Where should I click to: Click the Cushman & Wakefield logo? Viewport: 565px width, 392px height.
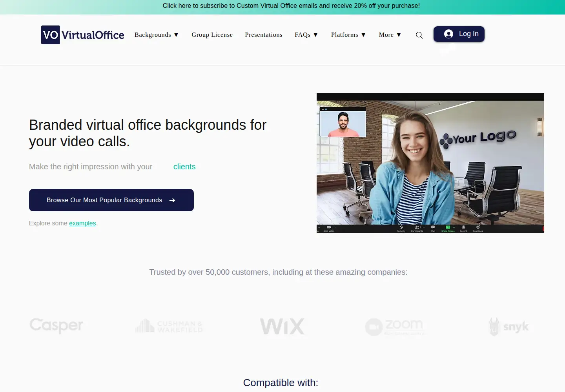click(169, 326)
